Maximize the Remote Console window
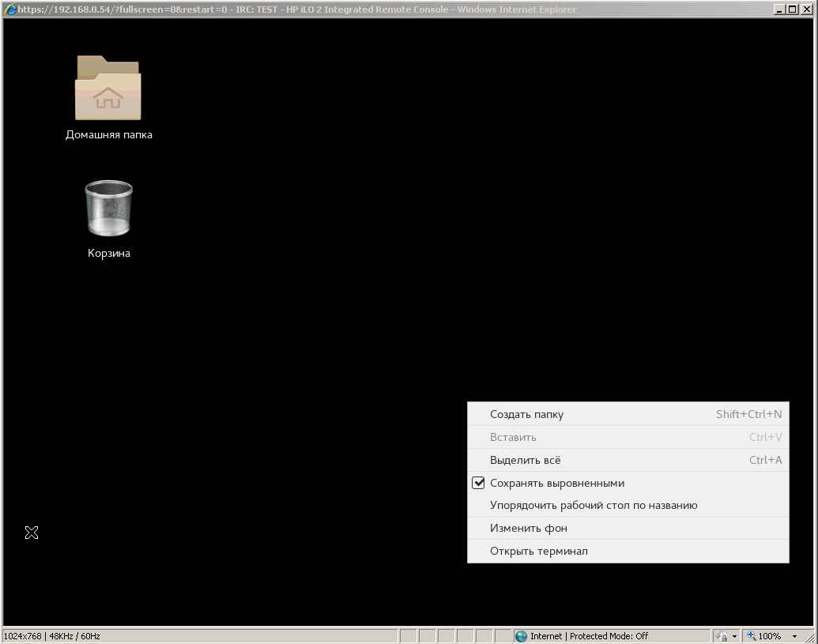818x644 pixels. coord(793,9)
